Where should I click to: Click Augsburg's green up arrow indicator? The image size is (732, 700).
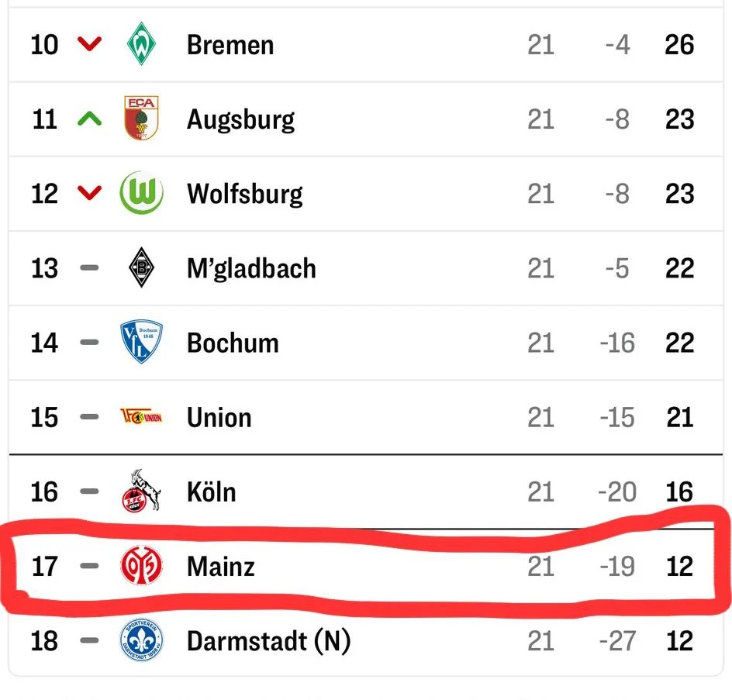[90, 119]
